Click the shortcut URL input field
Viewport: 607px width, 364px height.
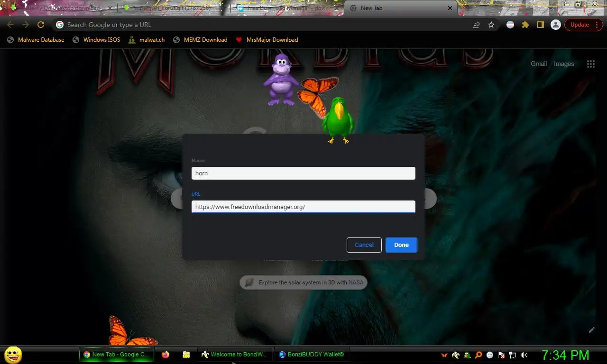[303, 207]
